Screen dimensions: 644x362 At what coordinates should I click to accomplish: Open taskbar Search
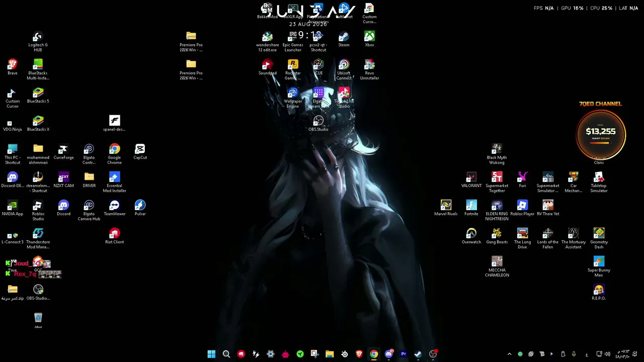tap(226, 354)
